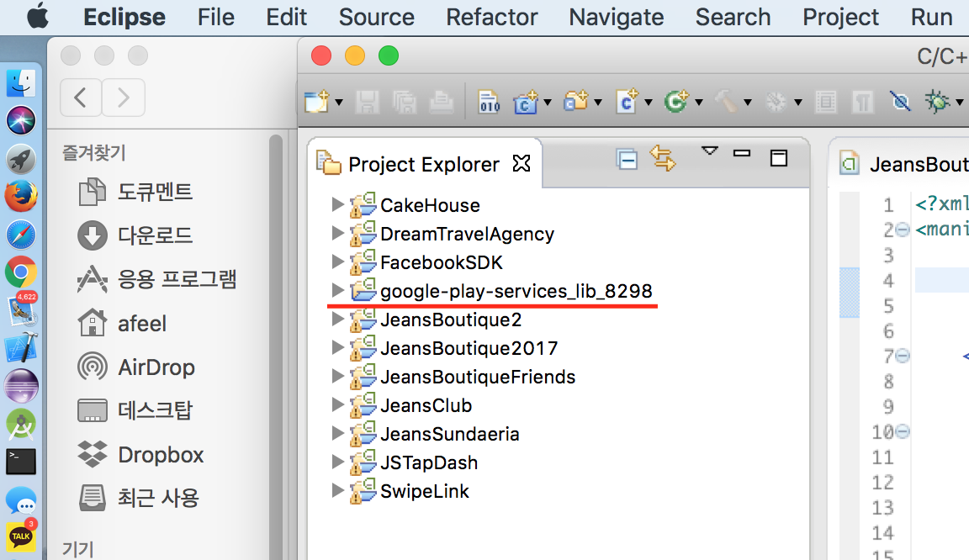Launch Firefox from the Dock
The height and width of the screenshot is (560, 969).
21,197
